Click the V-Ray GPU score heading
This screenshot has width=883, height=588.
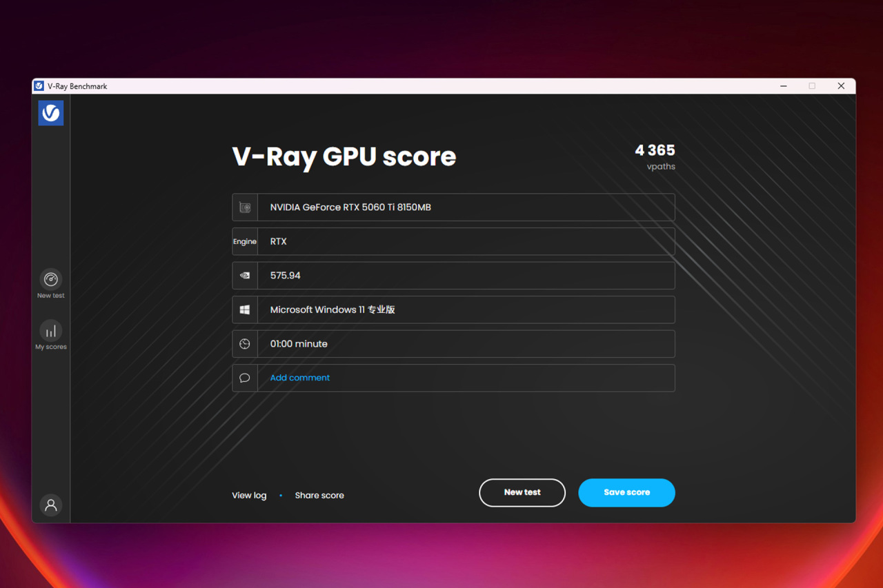point(344,156)
